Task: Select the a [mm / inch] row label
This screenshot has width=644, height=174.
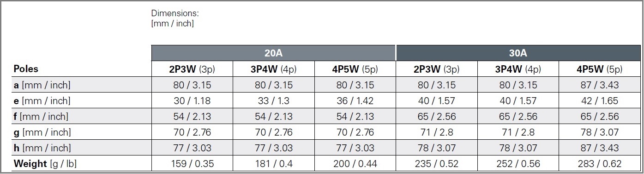Action: point(42,85)
